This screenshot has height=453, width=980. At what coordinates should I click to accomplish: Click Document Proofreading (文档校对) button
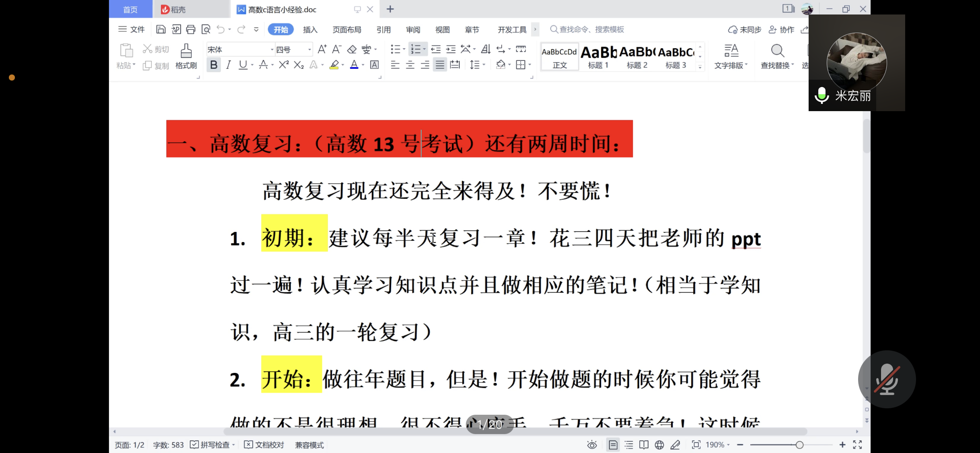pyautogui.click(x=264, y=445)
